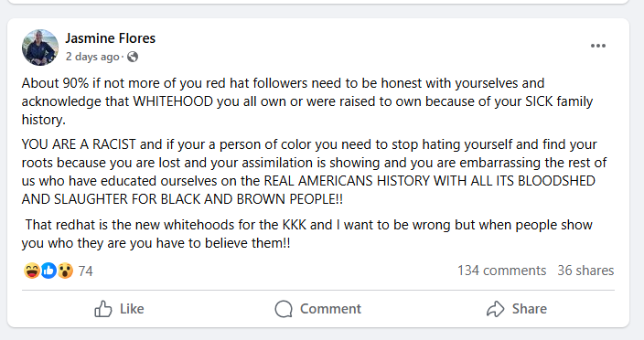Image resolution: width=644 pixels, height=340 pixels.
Task: Show the 134 comments
Action: (x=502, y=271)
